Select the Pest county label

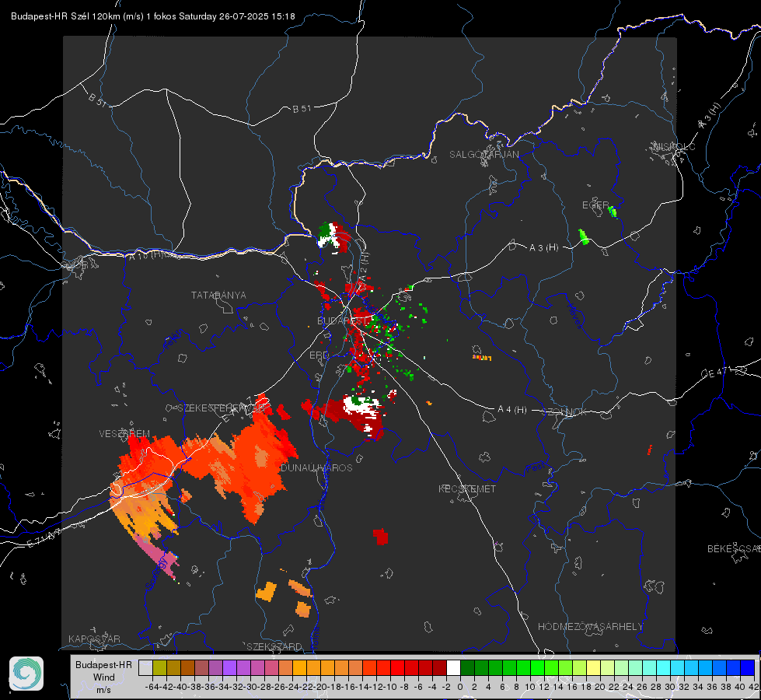[x=535, y=468]
